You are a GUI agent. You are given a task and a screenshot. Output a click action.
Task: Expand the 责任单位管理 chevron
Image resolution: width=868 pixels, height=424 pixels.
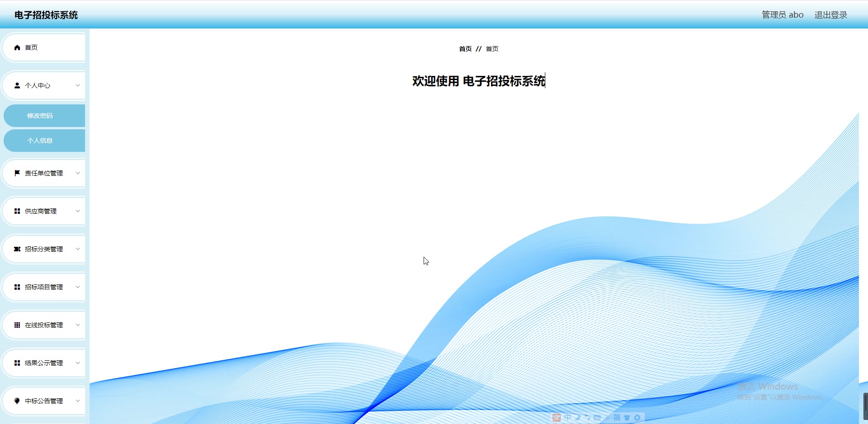(x=78, y=173)
